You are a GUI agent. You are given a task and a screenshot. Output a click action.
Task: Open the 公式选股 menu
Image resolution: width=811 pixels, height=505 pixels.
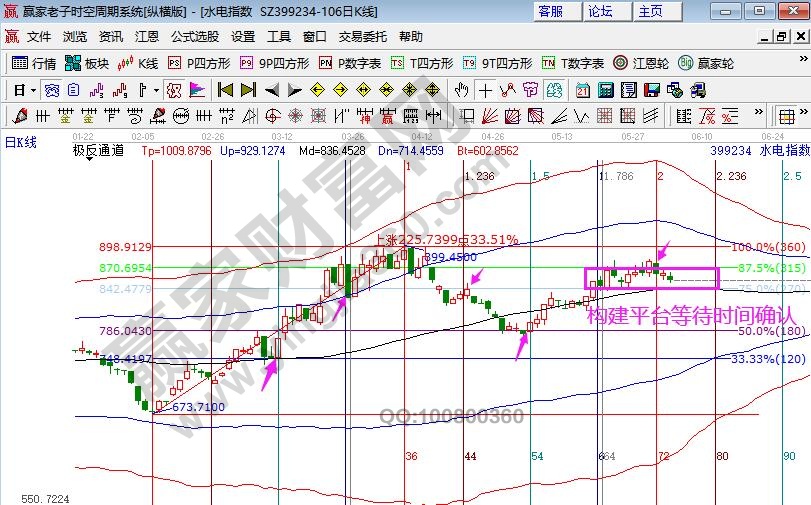click(x=194, y=36)
